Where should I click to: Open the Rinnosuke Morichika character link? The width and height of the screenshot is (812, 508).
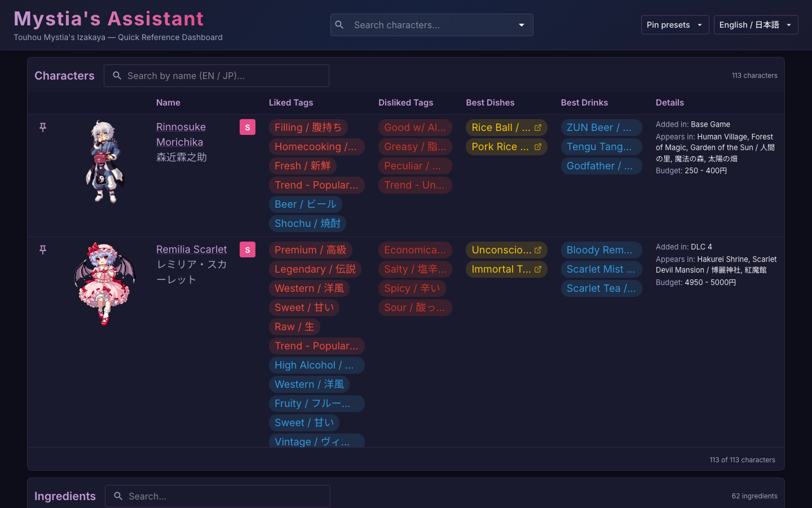coord(180,127)
